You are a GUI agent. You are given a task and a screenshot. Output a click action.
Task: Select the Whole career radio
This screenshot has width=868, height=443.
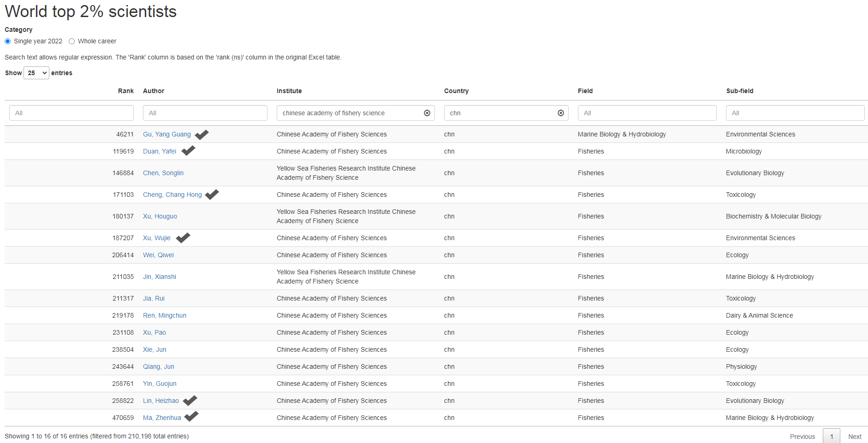coord(71,41)
